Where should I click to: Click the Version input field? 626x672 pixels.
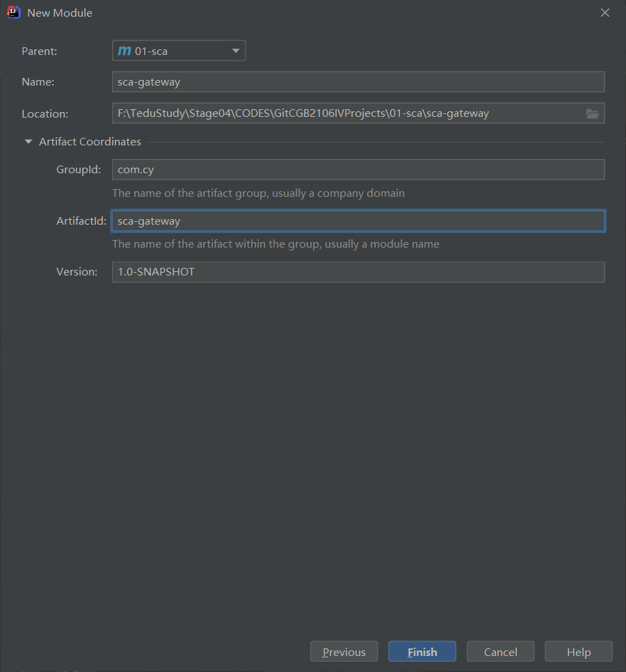[x=358, y=272]
